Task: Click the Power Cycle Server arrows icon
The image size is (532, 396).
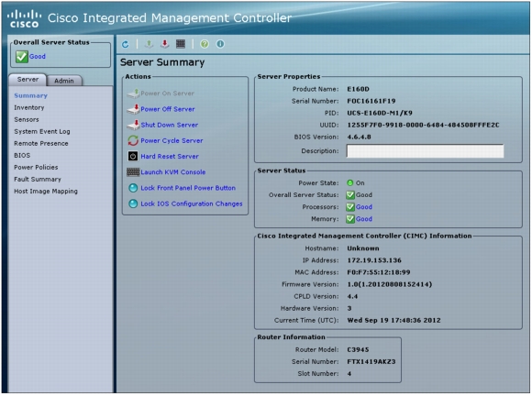Action: click(133, 140)
